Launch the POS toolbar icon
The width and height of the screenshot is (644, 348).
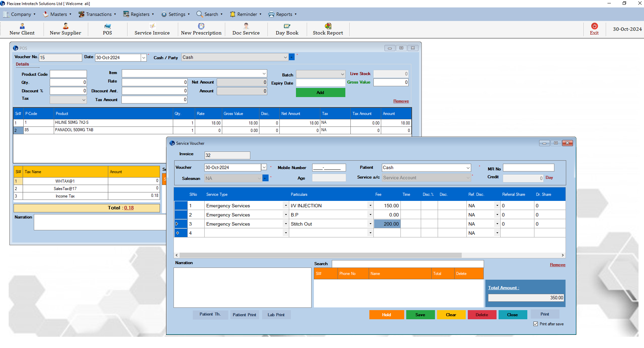(x=107, y=26)
